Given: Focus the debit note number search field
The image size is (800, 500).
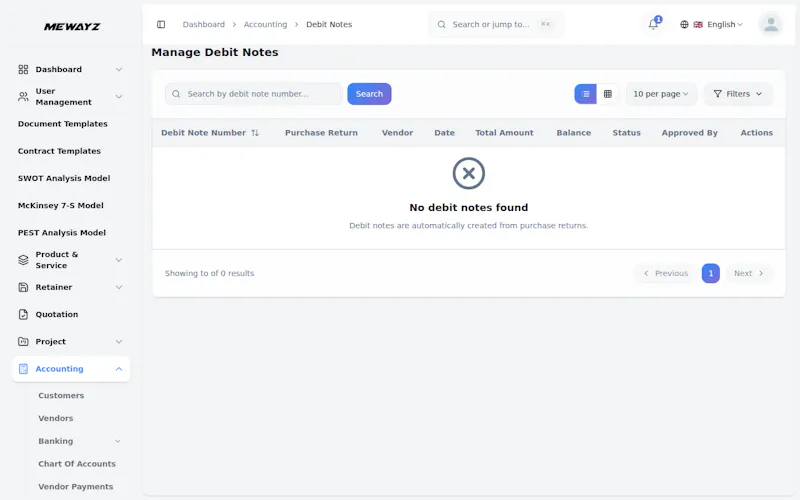Looking at the screenshot, I should coord(254,94).
